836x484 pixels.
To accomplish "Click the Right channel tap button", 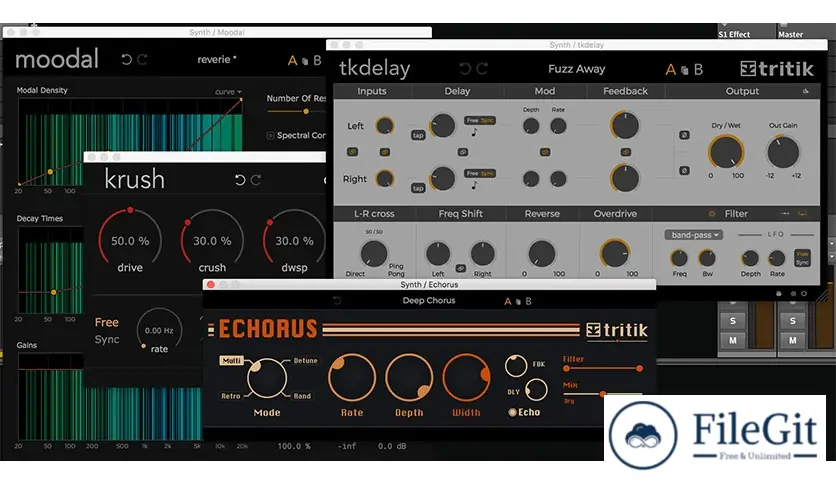I will point(417,188).
